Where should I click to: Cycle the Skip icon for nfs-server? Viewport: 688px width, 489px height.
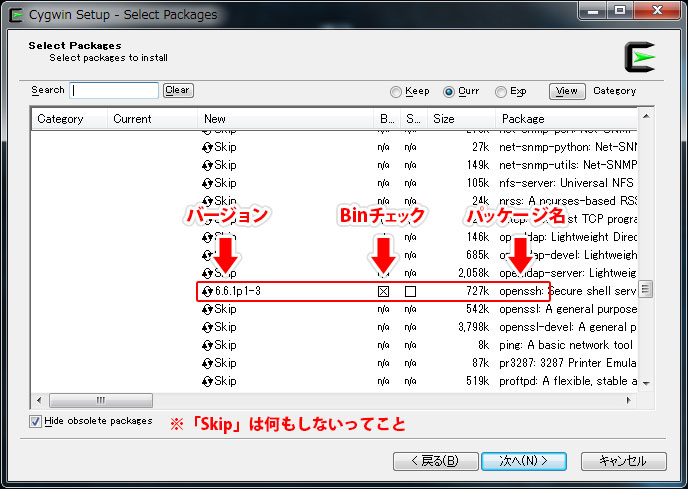click(x=207, y=183)
